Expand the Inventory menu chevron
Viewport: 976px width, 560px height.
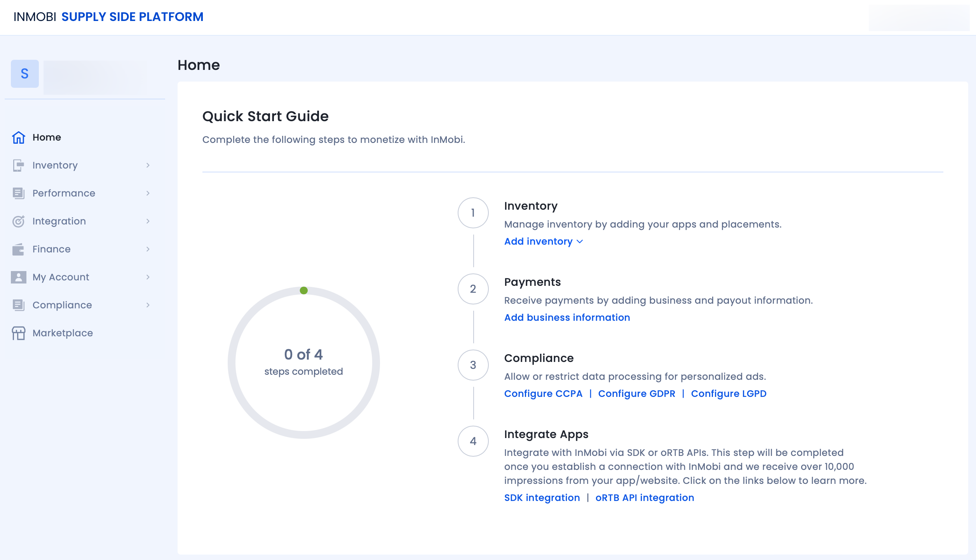(x=148, y=165)
